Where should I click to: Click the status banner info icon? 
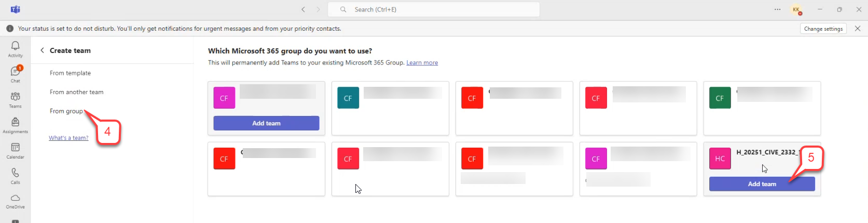pos(10,29)
